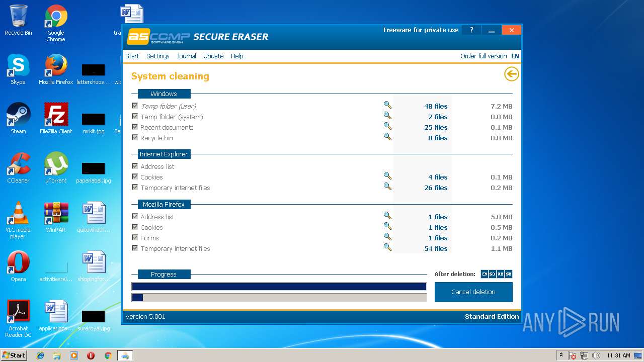Open the Update menu

coord(213,56)
